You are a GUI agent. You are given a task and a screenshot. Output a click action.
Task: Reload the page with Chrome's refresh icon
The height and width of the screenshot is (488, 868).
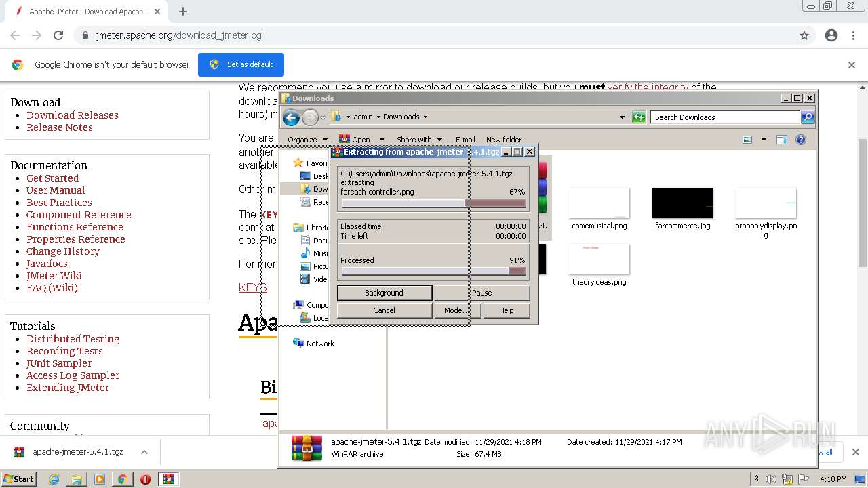pos(58,35)
